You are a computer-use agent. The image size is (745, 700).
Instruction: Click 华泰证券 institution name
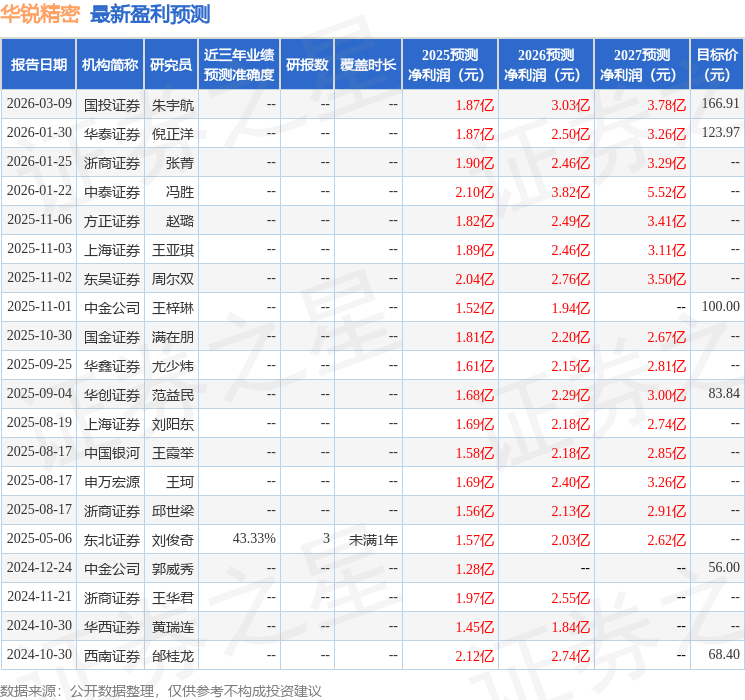[x=112, y=134]
